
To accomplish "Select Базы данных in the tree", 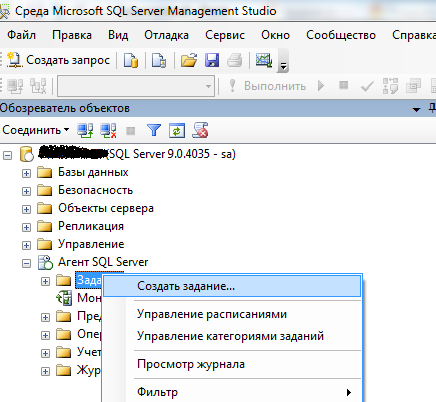I will click(x=93, y=172).
